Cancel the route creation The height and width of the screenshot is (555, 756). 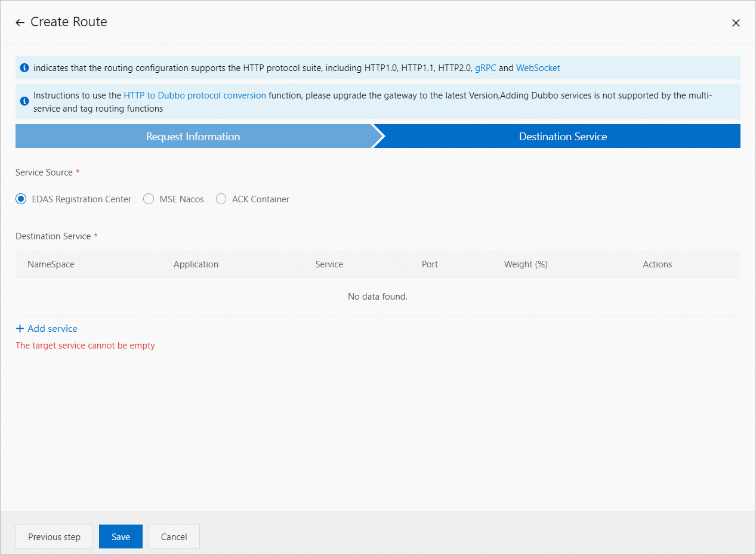point(174,536)
